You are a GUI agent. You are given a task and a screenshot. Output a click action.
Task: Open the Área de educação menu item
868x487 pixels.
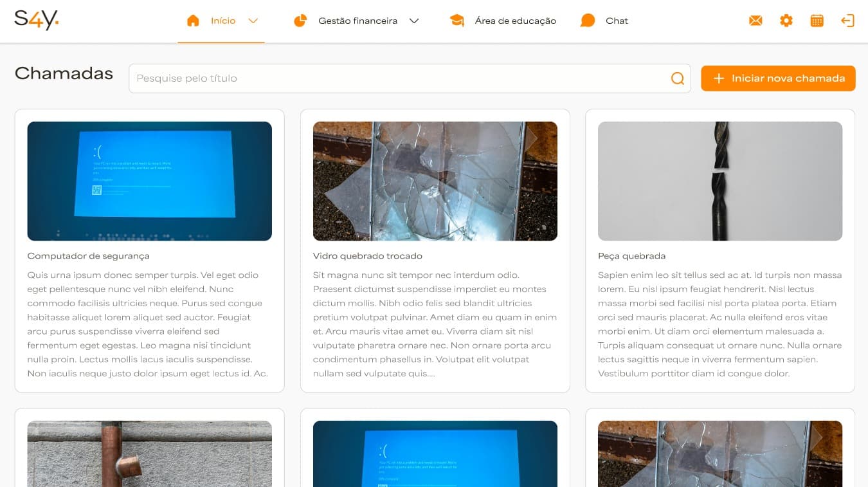click(515, 21)
